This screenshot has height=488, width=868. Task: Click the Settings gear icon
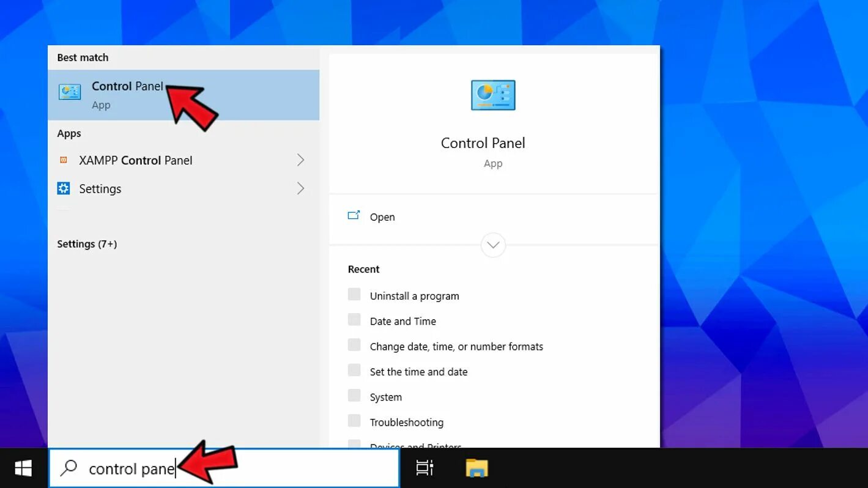tap(64, 188)
